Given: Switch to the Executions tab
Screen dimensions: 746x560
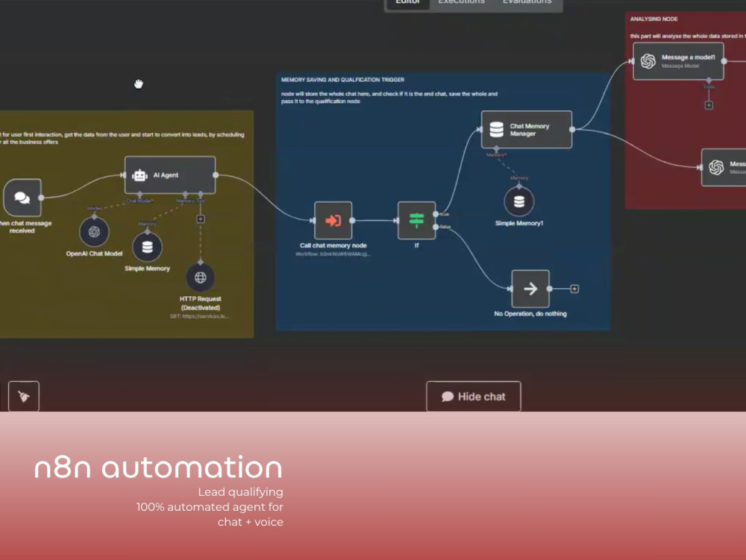Looking at the screenshot, I should (462, 2).
